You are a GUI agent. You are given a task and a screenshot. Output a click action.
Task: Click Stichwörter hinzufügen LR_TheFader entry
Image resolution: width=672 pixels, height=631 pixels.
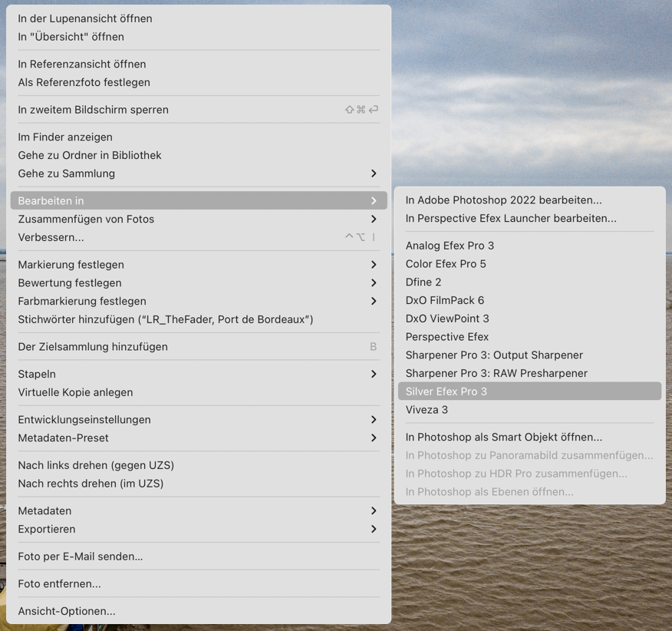tap(199, 319)
